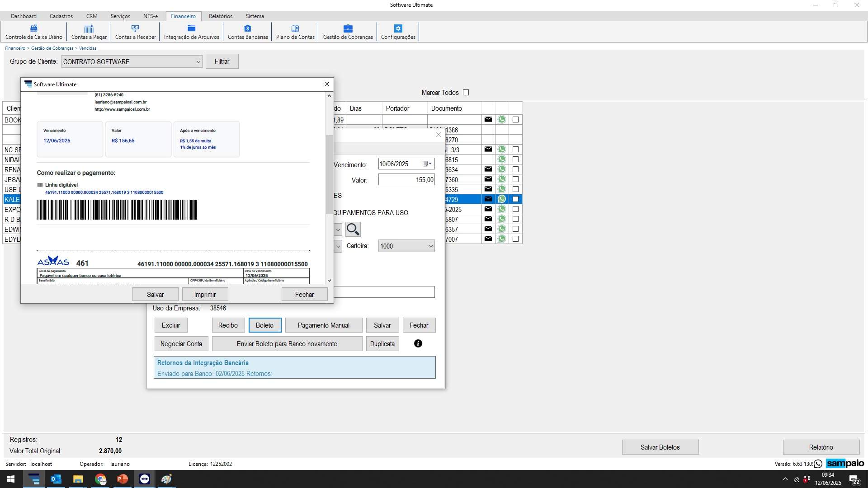868x488 pixels.
Task: Open the Cadastros menu tab
Action: pyautogui.click(x=61, y=16)
